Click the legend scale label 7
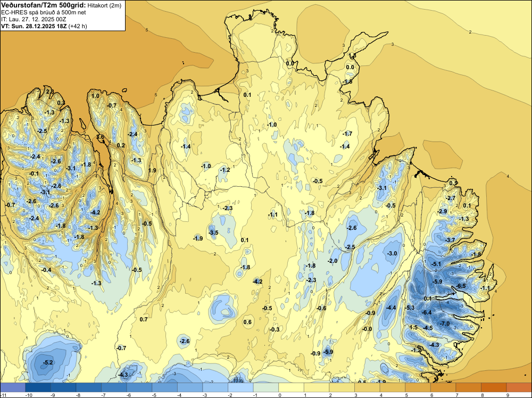 pyautogui.click(x=457, y=395)
